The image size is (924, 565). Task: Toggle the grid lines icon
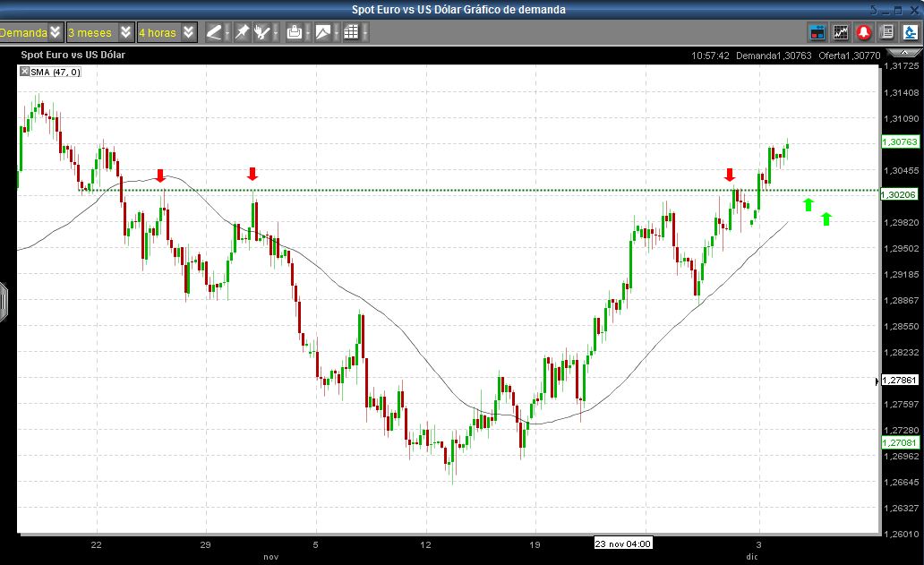[x=351, y=32]
